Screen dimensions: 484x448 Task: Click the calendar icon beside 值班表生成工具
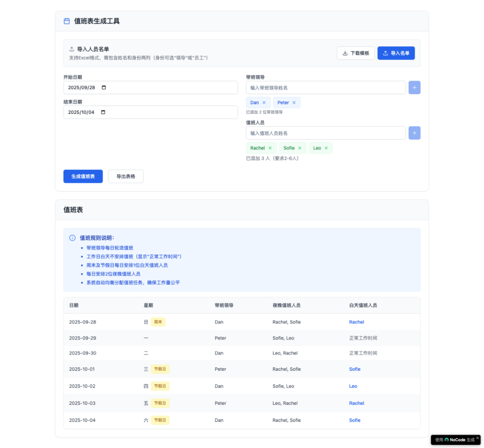(x=67, y=21)
